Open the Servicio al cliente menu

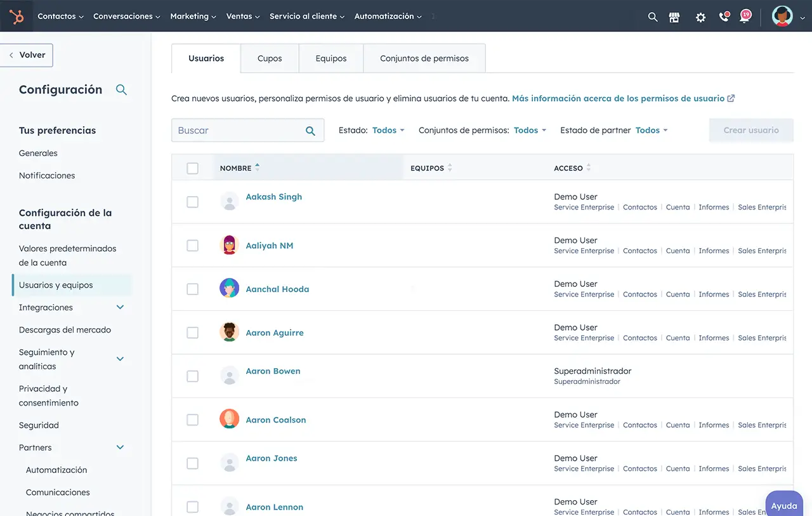pyautogui.click(x=307, y=17)
